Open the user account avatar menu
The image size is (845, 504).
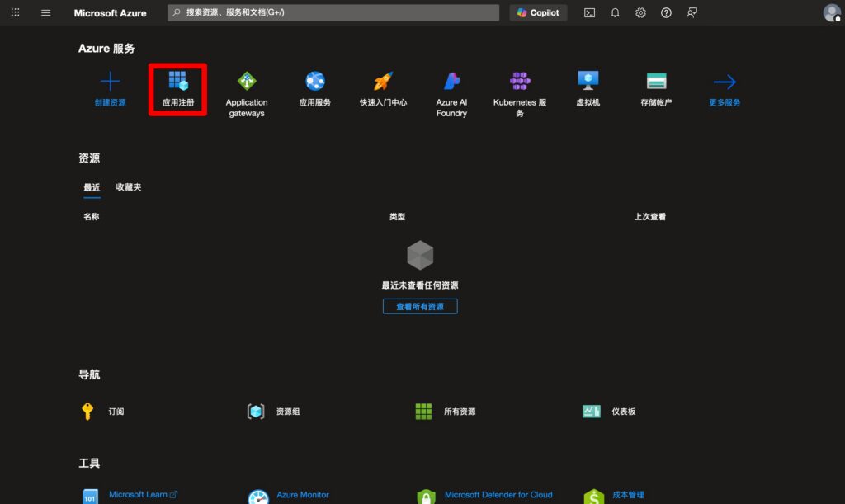[x=832, y=13]
